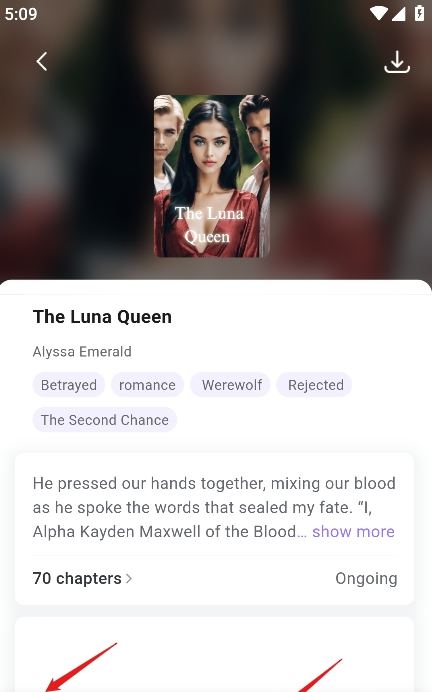Viewport: 432px width, 692px height.
Task: Tap the cellular signal status icon
Action: [x=398, y=13]
